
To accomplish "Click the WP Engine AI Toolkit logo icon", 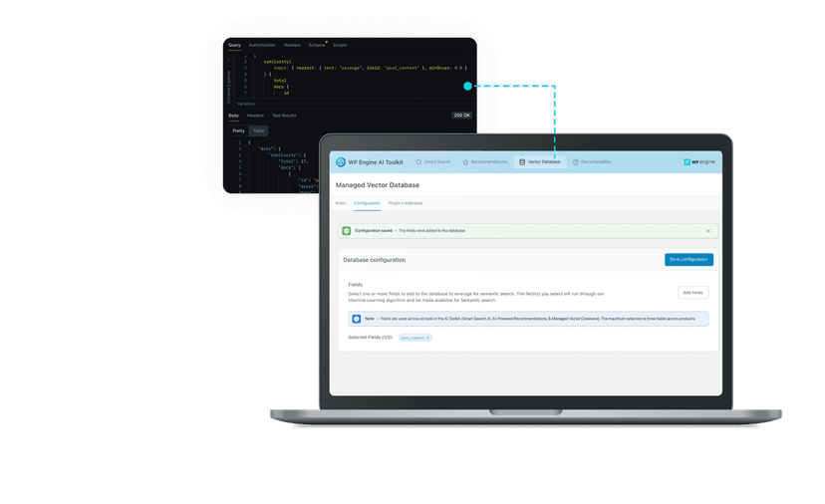I will [341, 162].
